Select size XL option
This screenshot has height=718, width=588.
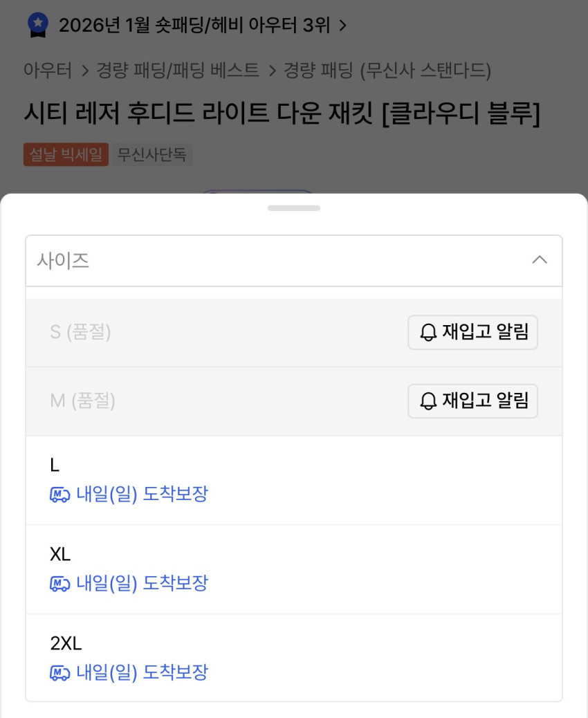coord(293,569)
